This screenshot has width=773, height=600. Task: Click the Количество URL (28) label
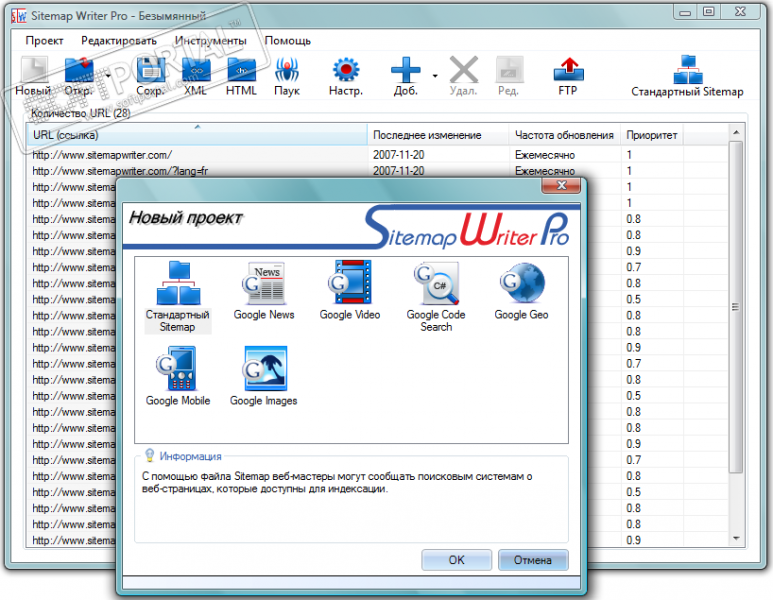coord(80,113)
